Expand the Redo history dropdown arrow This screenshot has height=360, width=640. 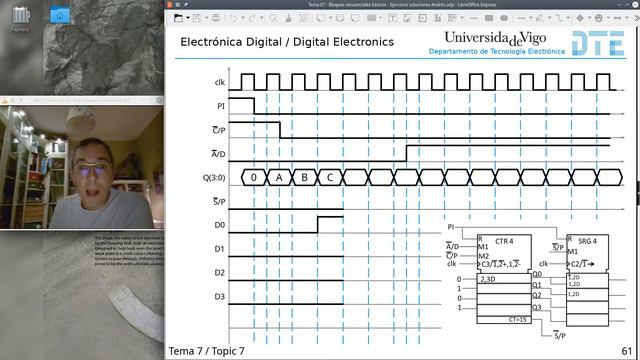click(262, 18)
